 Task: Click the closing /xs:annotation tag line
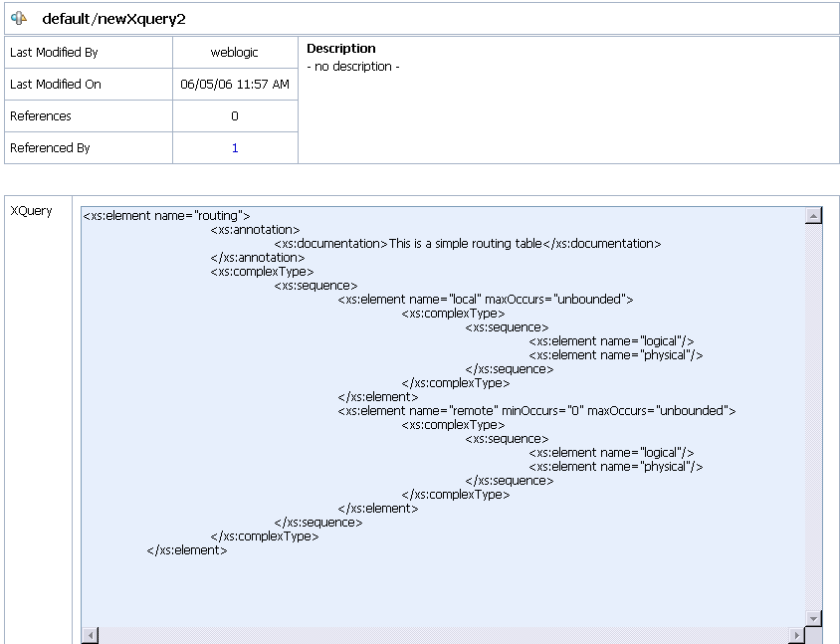pos(258,257)
